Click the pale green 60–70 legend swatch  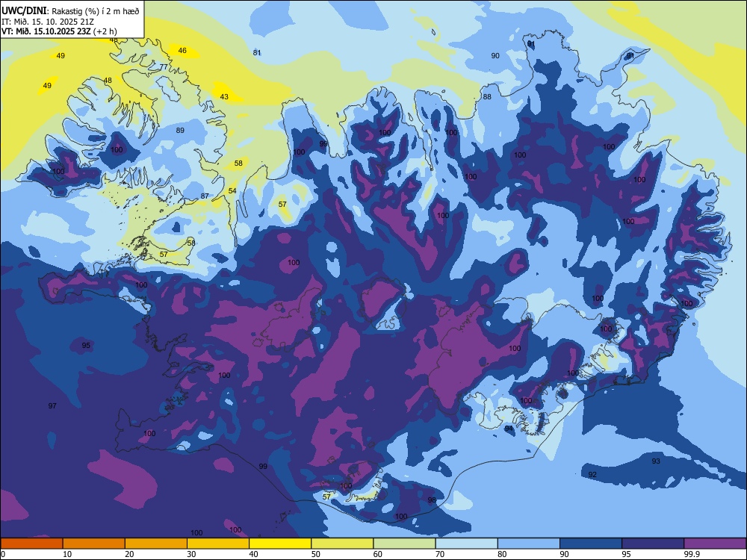click(x=404, y=544)
